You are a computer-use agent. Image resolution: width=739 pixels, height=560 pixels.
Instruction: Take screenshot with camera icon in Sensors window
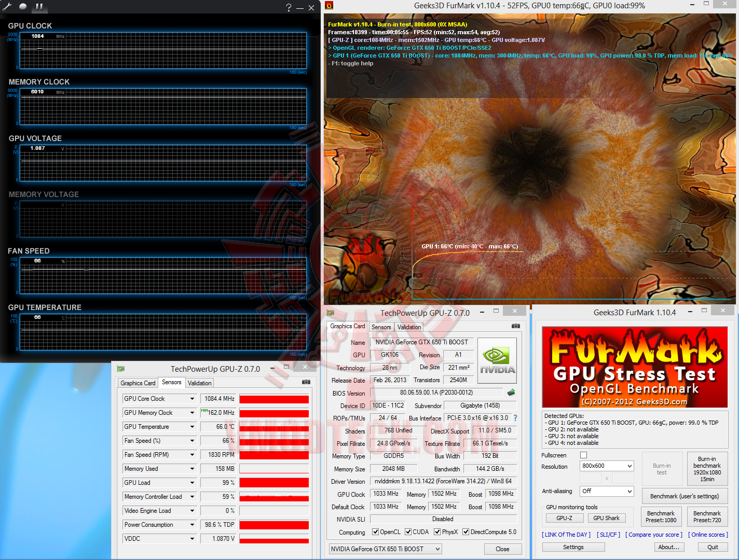click(306, 382)
